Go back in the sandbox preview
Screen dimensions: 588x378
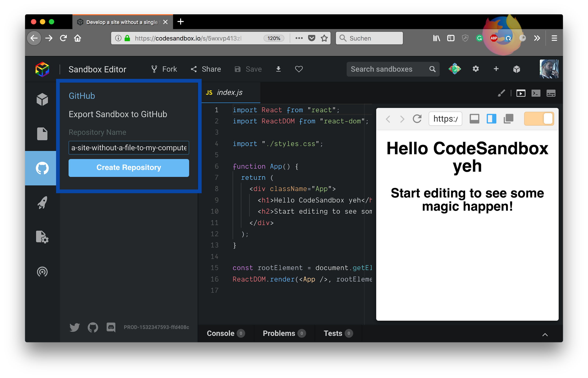[388, 119]
